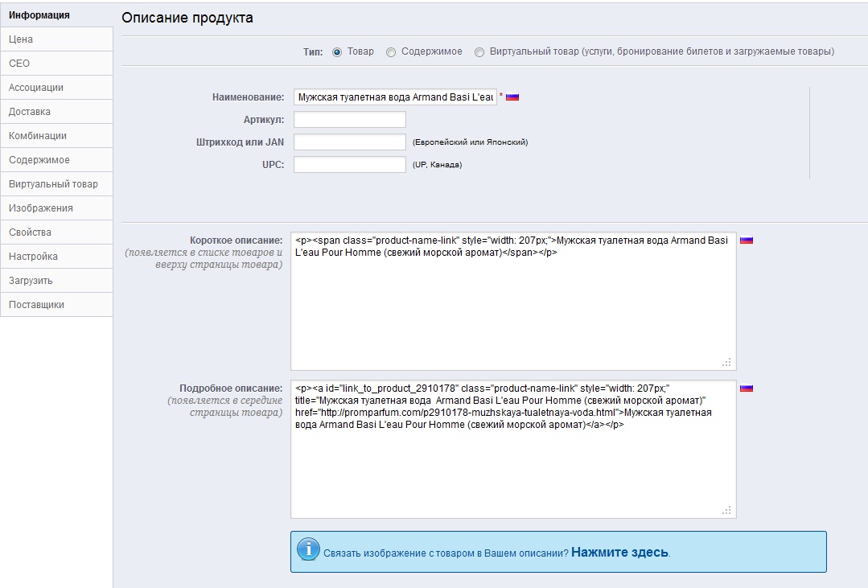This screenshot has width=868, height=588.
Task: Open the Изображения tab
Action: (x=56, y=208)
